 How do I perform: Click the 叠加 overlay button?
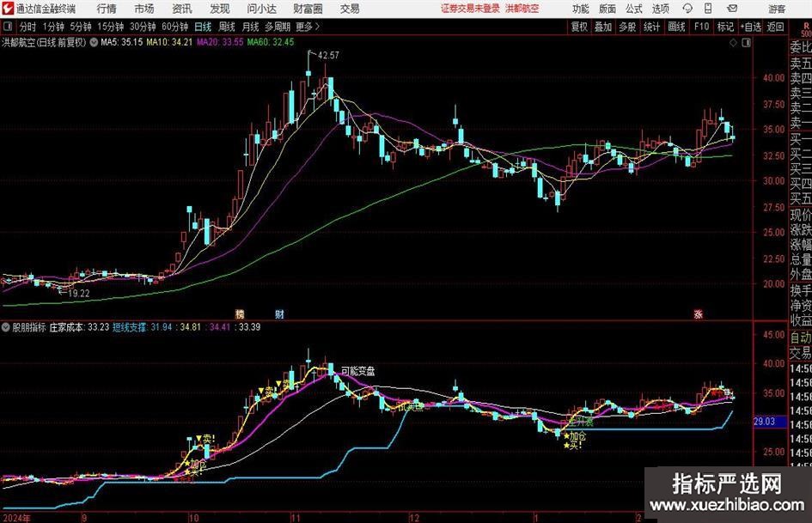[x=603, y=27]
